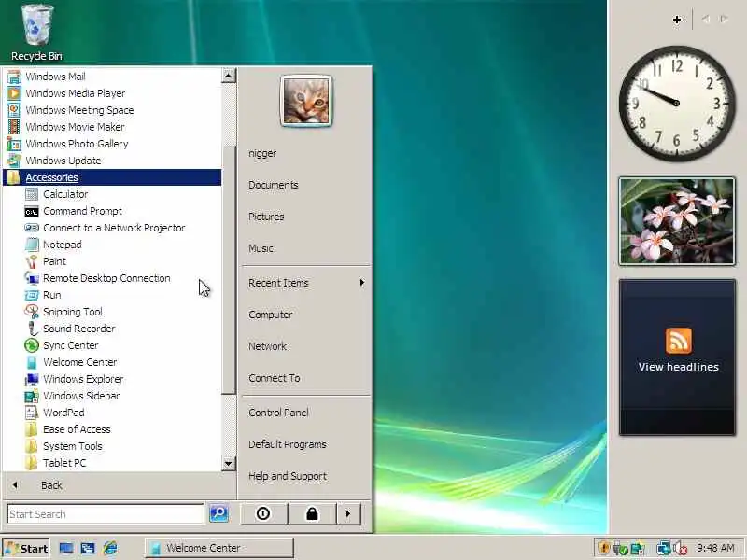Click the sidebar previous gadgets arrow
This screenshot has height=560, width=747.
[x=705, y=19]
